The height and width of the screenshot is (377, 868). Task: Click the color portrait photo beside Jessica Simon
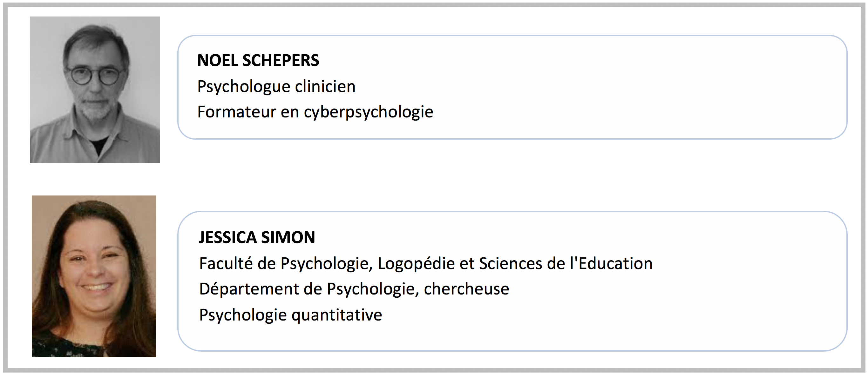pyautogui.click(x=94, y=276)
